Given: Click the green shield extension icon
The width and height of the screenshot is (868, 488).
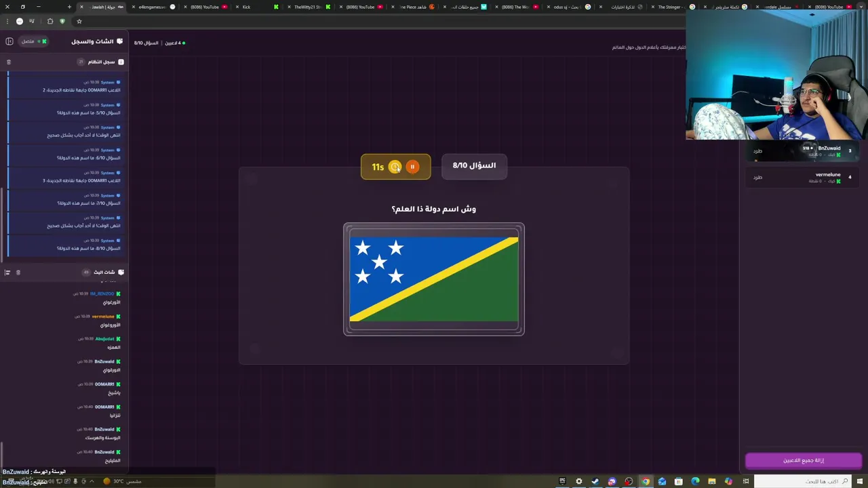Looking at the screenshot, I should pos(62,21).
